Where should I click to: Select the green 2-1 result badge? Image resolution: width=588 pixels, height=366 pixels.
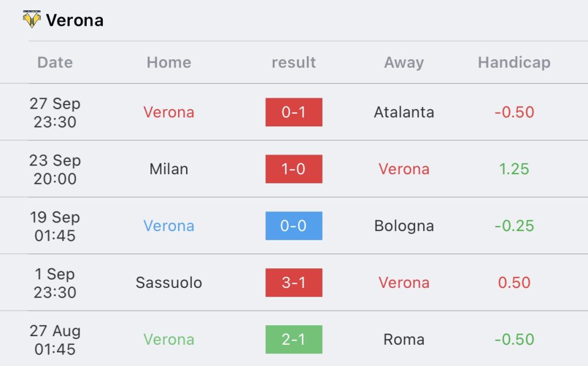click(293, 340)
